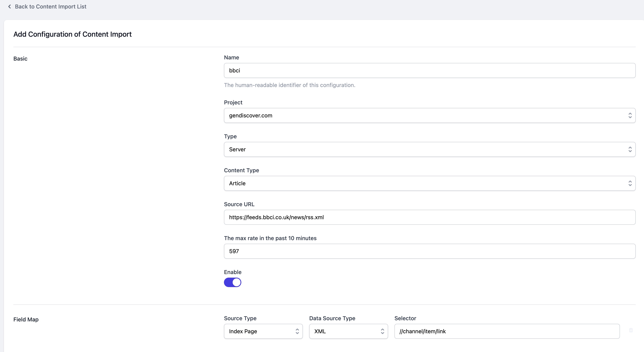Click the up-down arrows on Project select
644x352 pixels.
pos(630,115)
